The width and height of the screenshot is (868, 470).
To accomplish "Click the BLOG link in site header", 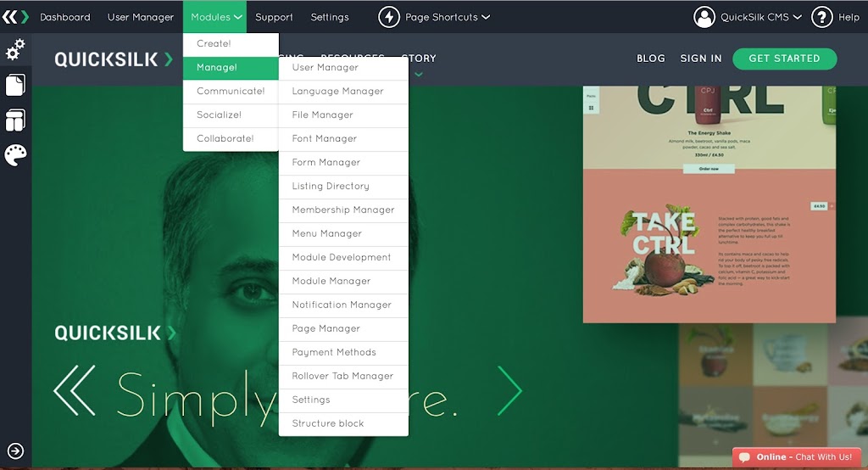I will point(650,59).
